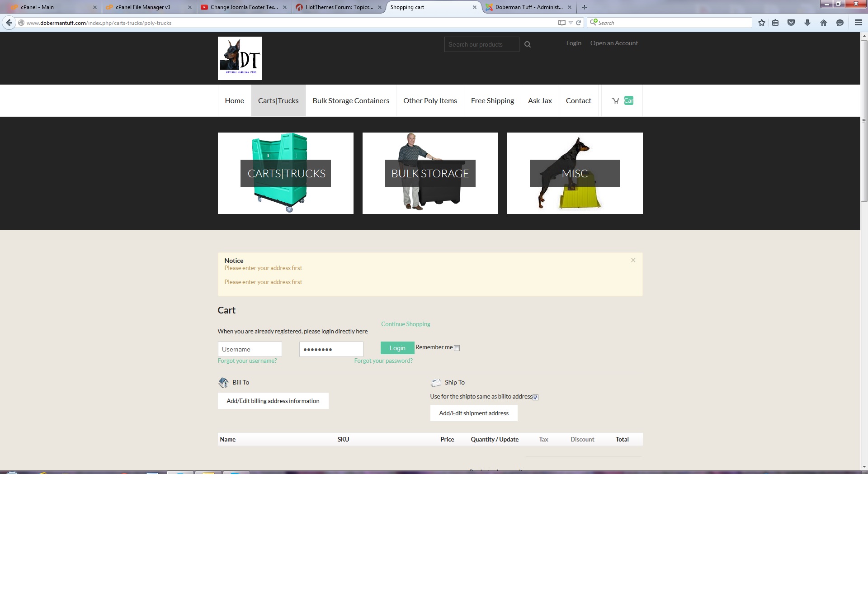Click the Ship To envelope icon
Screen dimensions: 868x608
(436, 383)
